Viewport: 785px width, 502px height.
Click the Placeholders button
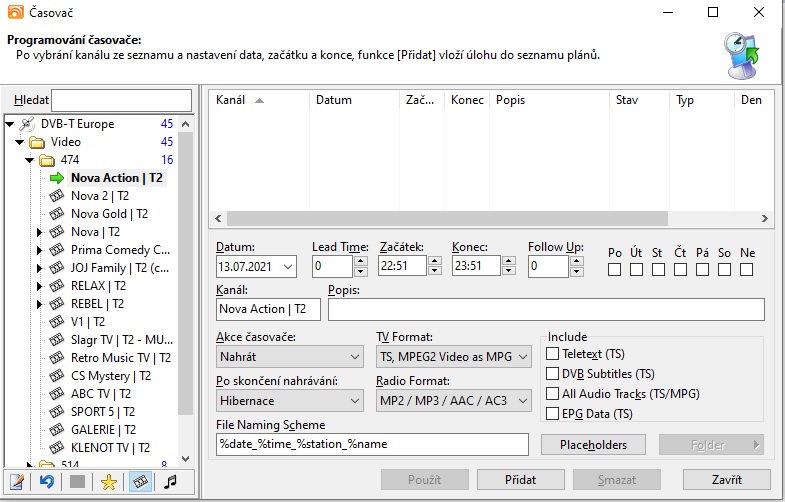click(594, 444)
